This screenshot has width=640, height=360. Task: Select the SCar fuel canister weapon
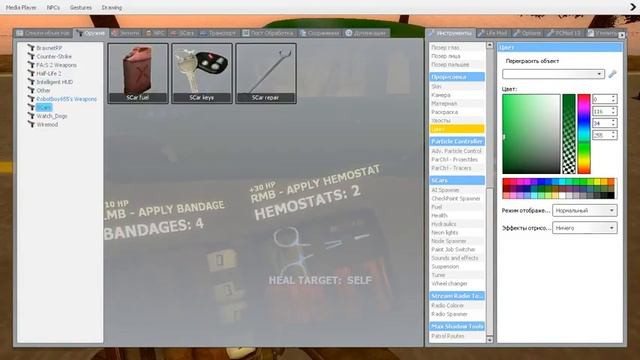coord(138,73)
